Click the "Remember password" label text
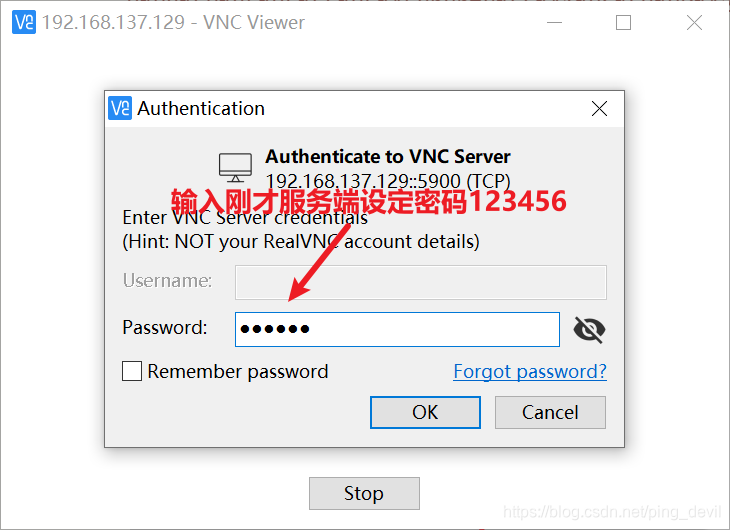 [x=238, y=371]
